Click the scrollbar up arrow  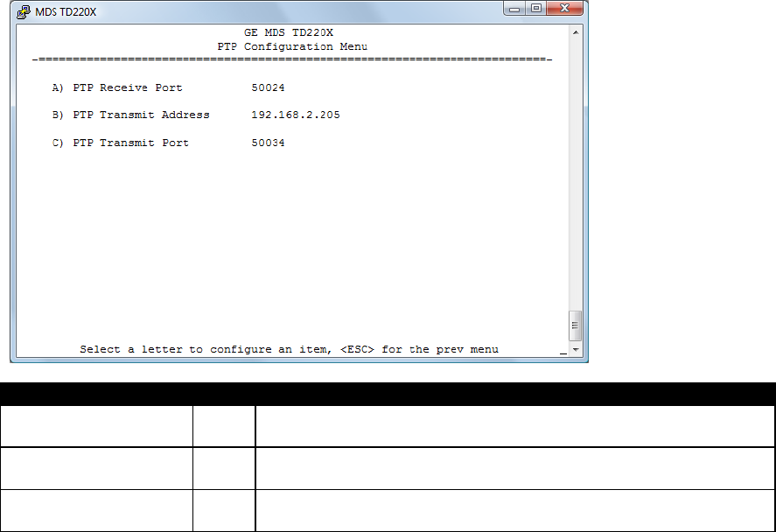point(575,32)
